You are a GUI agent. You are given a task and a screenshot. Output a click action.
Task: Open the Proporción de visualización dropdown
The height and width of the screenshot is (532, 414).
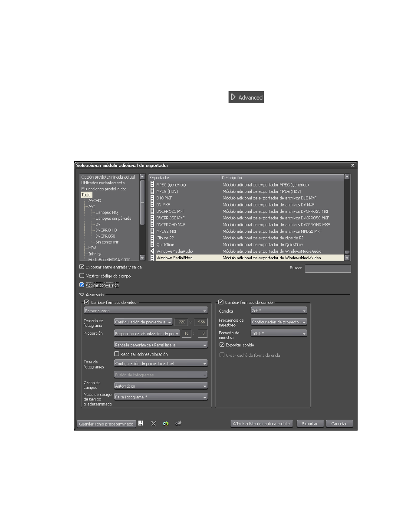click(x=147, y=333)
